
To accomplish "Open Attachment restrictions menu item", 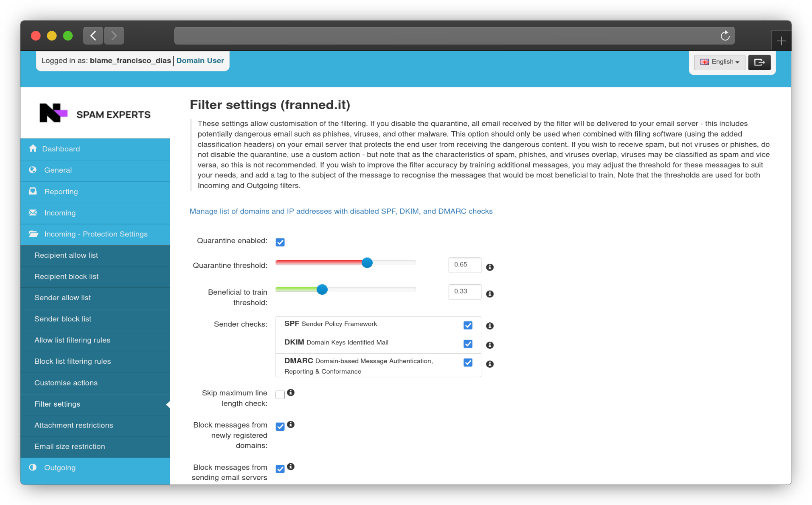I will tap(73, 425).
